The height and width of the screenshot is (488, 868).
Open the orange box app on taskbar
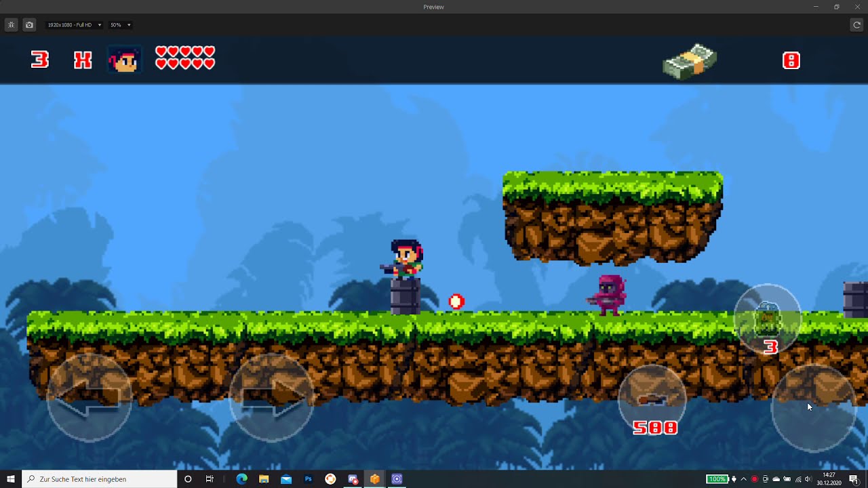pos(375,479)
